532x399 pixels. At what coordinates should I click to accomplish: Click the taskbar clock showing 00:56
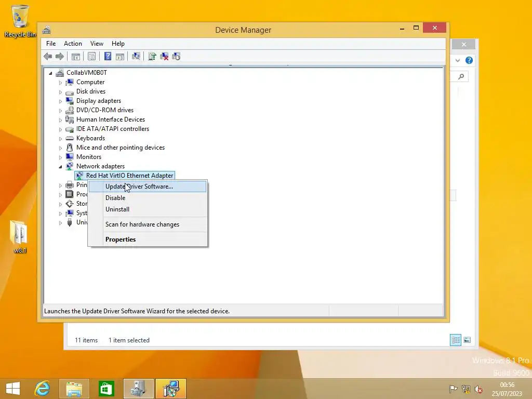point(507,385)
